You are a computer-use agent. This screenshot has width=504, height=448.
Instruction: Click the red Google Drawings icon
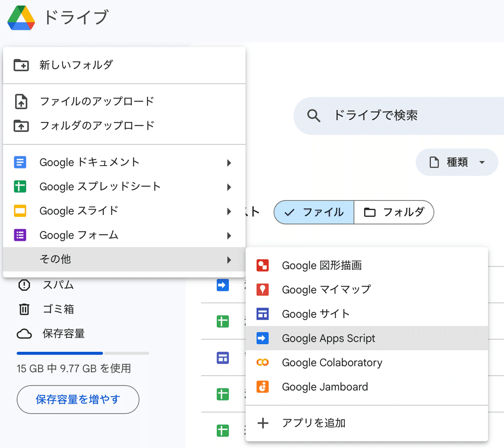pos(262,265)
